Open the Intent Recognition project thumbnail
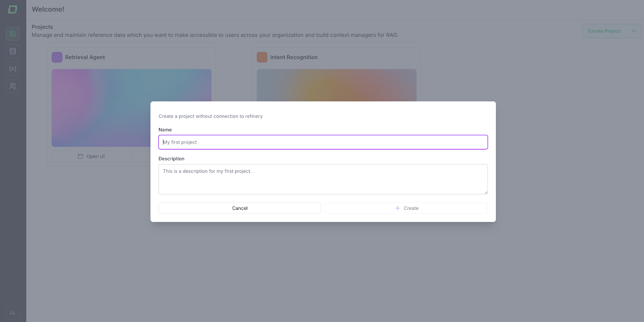The image size is (644, 322). [x=336, y=85]
